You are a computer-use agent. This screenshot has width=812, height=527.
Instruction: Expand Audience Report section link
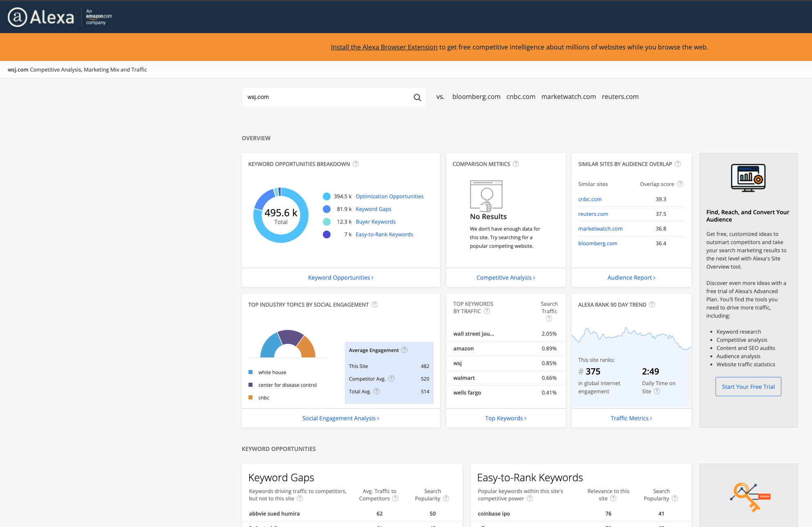pyautogui.click(x=631, y=278)
